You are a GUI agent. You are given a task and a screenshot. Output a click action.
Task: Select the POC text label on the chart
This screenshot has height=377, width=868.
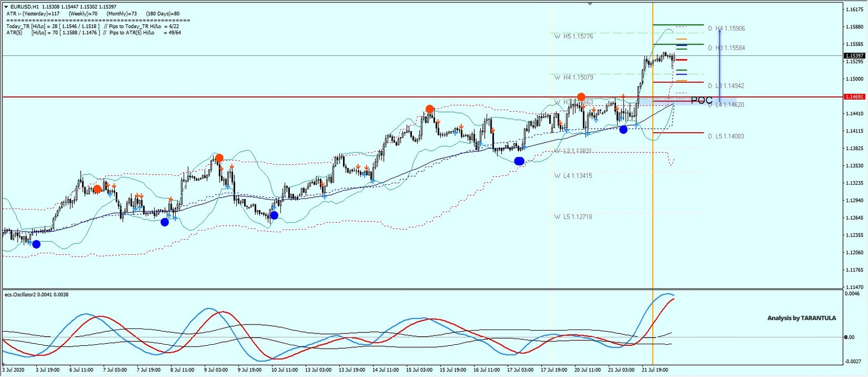point(701,99)
